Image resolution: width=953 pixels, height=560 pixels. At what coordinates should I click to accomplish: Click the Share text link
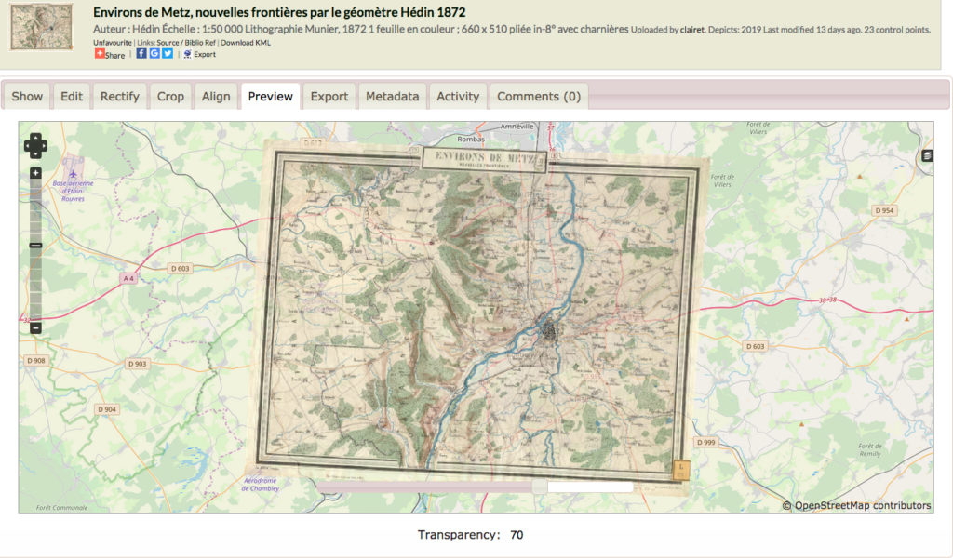(114, 55)
